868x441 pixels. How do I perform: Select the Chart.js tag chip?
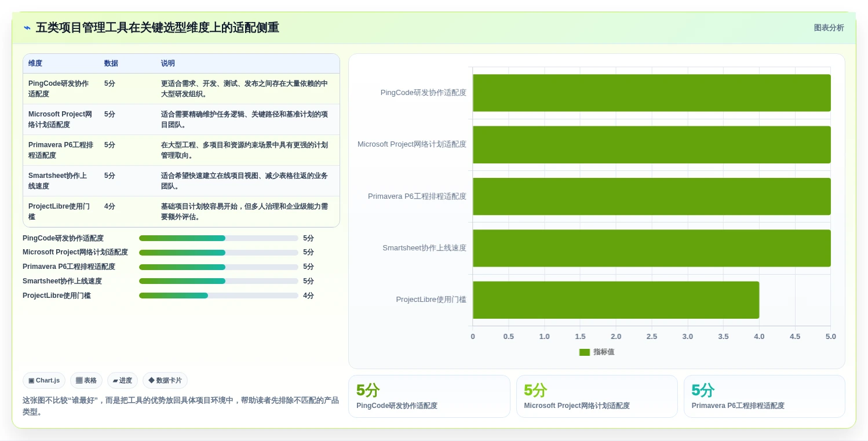44,381
